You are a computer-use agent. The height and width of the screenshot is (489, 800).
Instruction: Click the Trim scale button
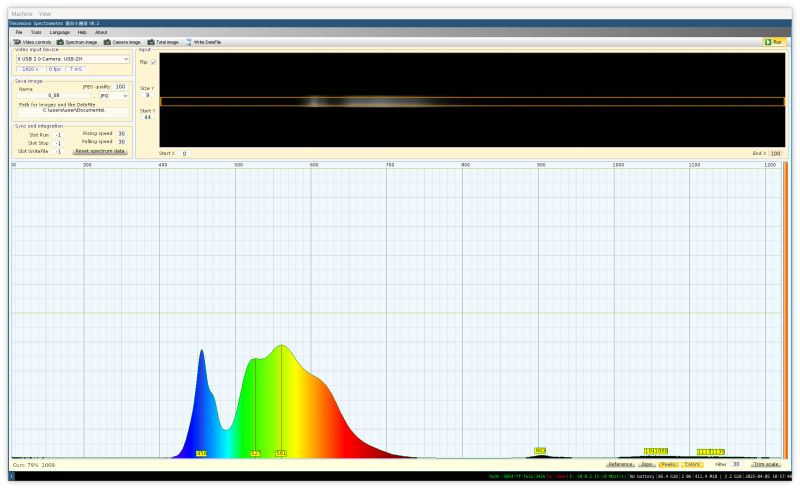tap(766, 464)
